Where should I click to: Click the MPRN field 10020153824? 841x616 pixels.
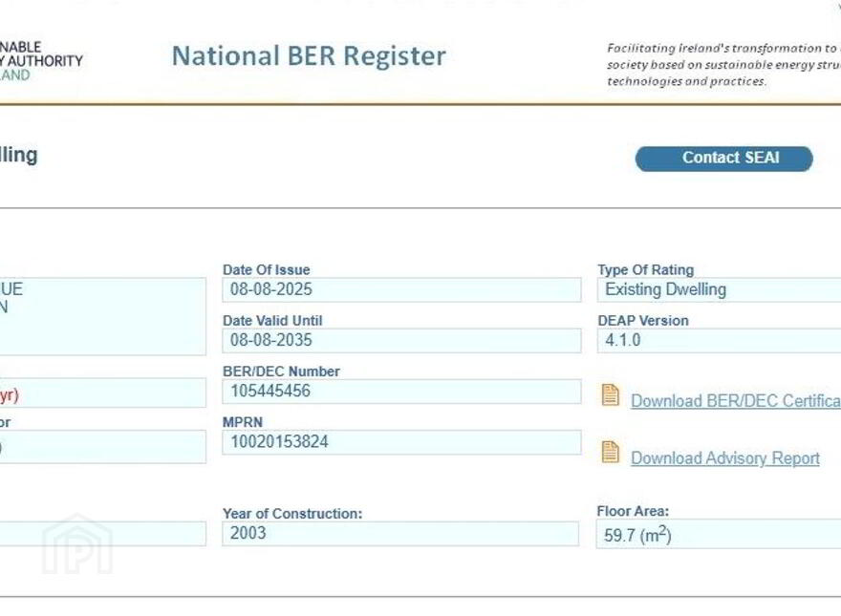[x=401, y=442]
